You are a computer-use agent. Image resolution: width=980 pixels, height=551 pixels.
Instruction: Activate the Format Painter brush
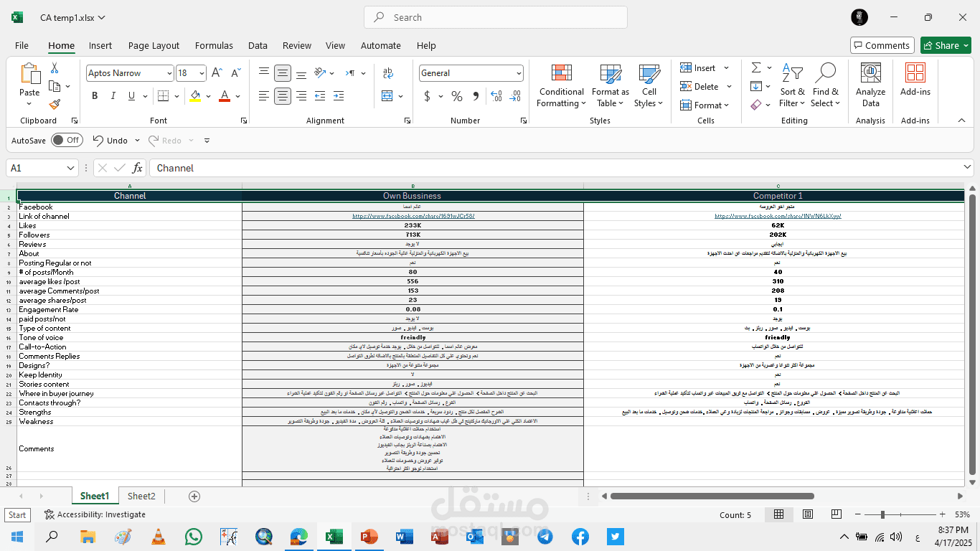tap(55, 104)
